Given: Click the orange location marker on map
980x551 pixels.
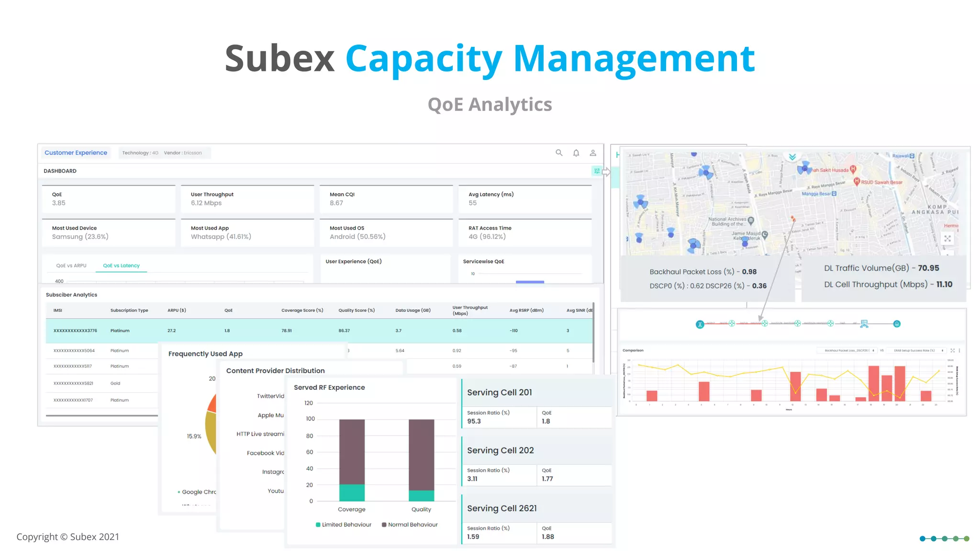Looking at the screenshot, I should pyautogui.click(x=793, y=219).
